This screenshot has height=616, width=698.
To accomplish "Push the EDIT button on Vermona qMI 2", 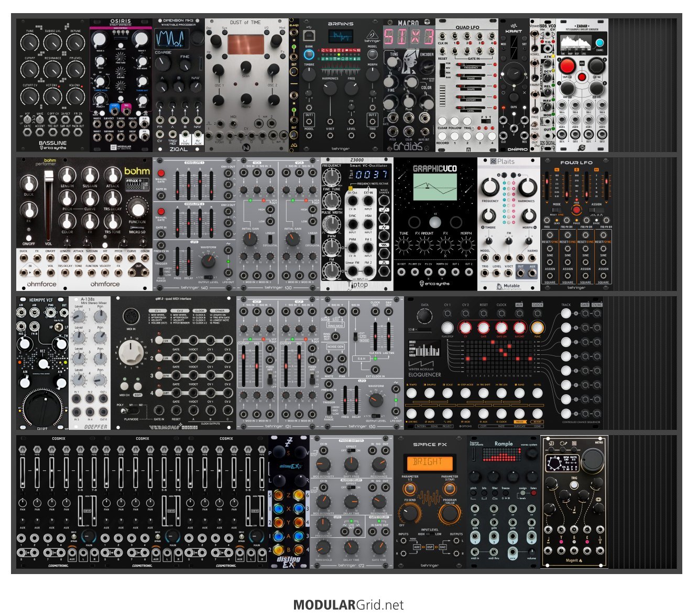I will [x=138, y=387].
